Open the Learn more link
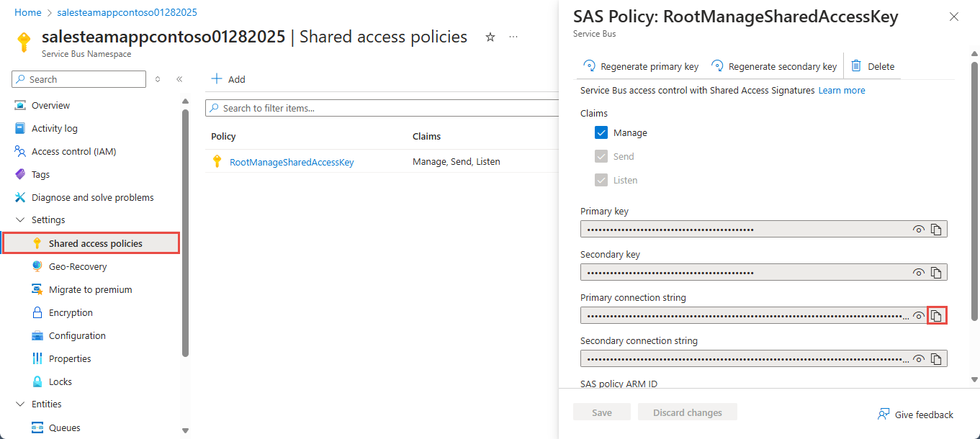Viewport: 980px width, 439px height. [x=842, y=91]
